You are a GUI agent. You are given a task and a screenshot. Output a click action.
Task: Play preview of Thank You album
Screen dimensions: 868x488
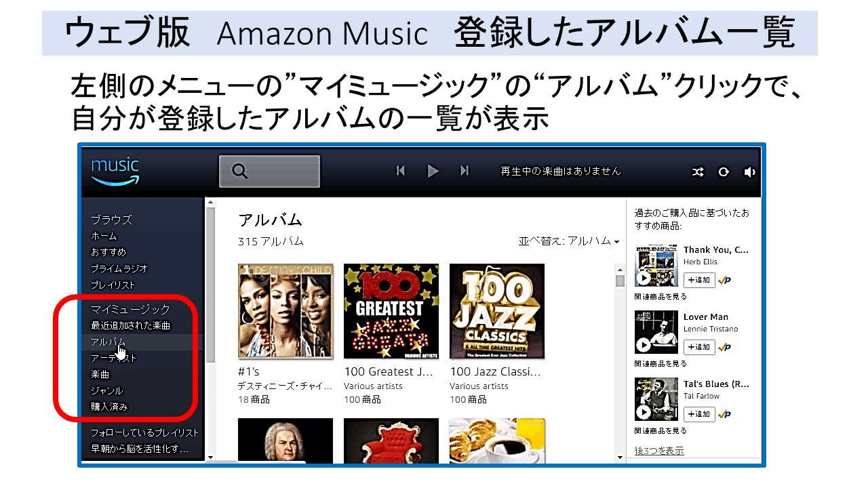(643, 279)
